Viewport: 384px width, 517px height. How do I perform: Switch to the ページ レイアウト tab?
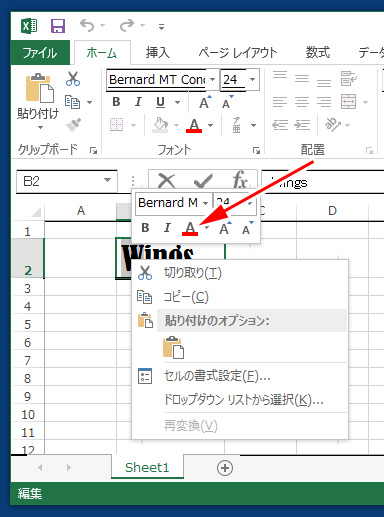238,53
